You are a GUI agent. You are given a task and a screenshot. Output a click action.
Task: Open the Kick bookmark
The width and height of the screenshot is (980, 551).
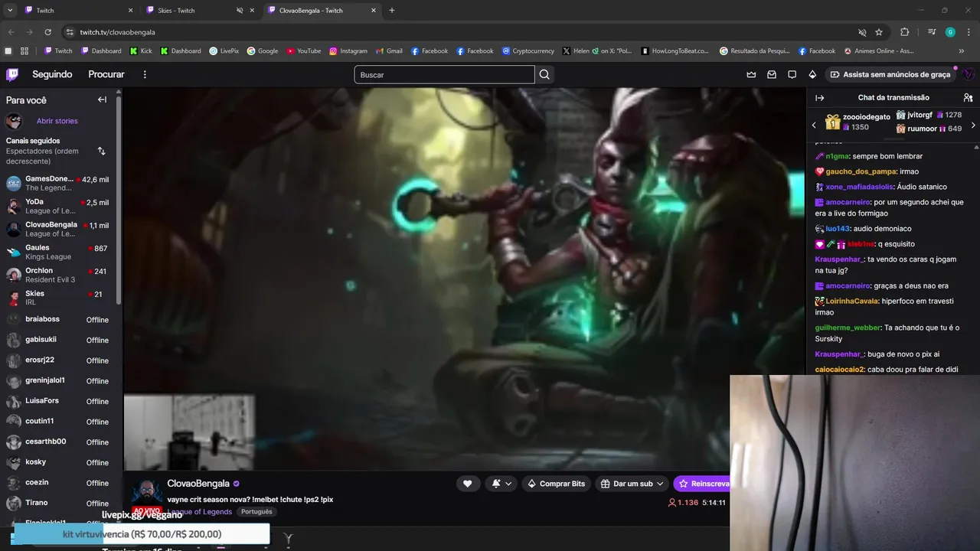(x=141, y=51)
